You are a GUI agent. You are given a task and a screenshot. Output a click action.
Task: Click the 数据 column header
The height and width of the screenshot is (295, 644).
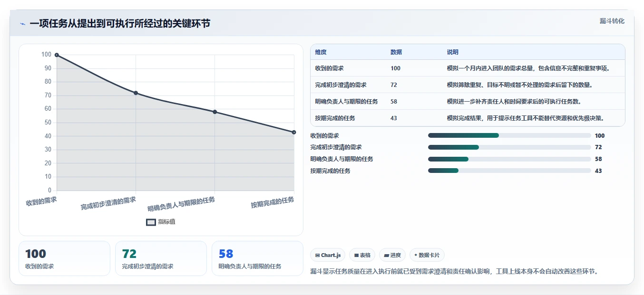396,52
